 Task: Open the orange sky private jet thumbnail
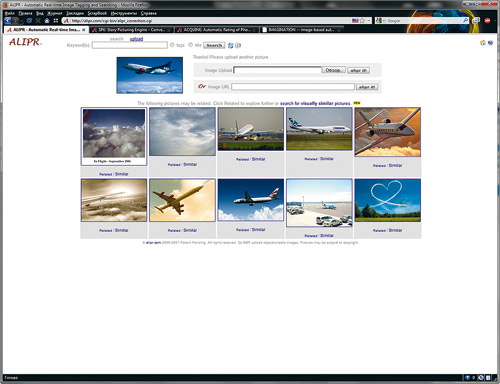coord(388,132)
